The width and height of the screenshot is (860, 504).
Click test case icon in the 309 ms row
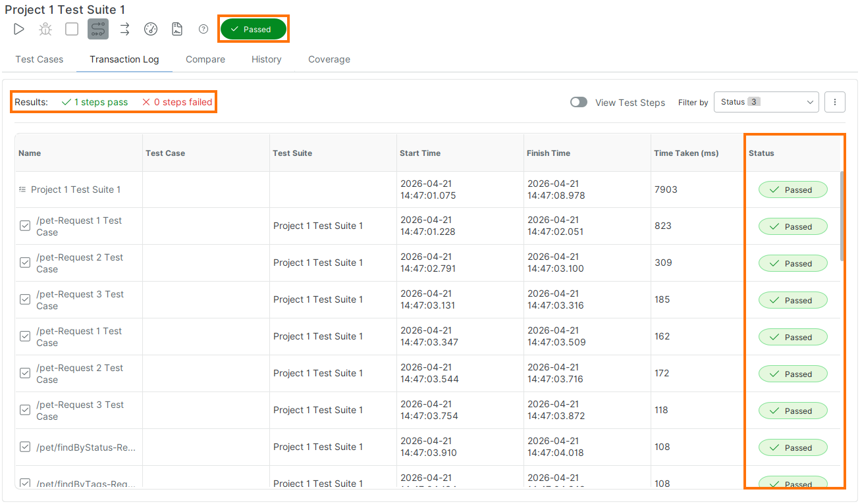[x=25, y=263]
